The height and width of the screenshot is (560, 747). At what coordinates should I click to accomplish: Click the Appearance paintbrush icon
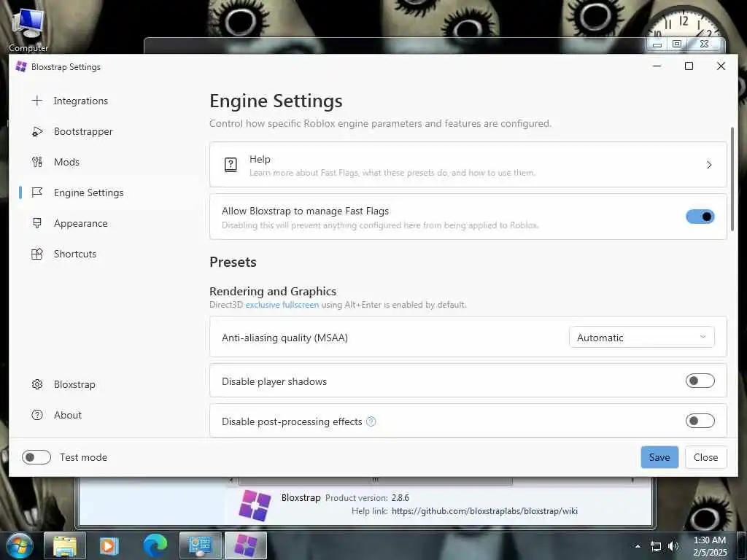click(x=36, y=223)
